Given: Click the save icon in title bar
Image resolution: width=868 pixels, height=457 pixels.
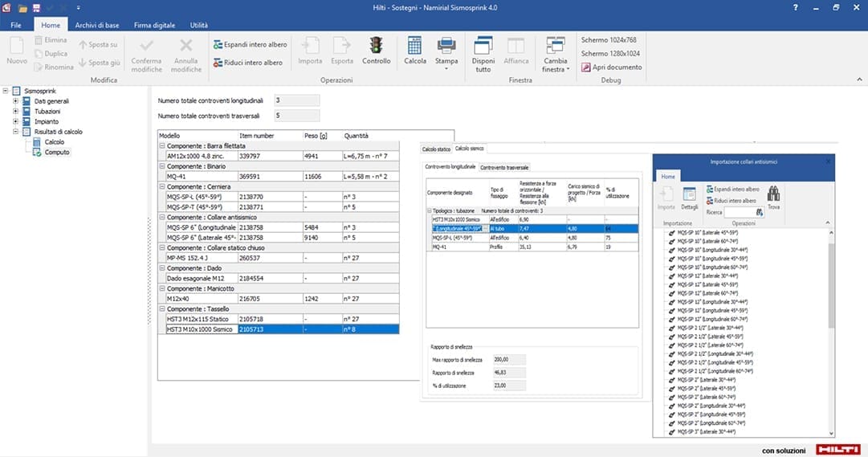Looking at the screenshot, I should [37, 8].
